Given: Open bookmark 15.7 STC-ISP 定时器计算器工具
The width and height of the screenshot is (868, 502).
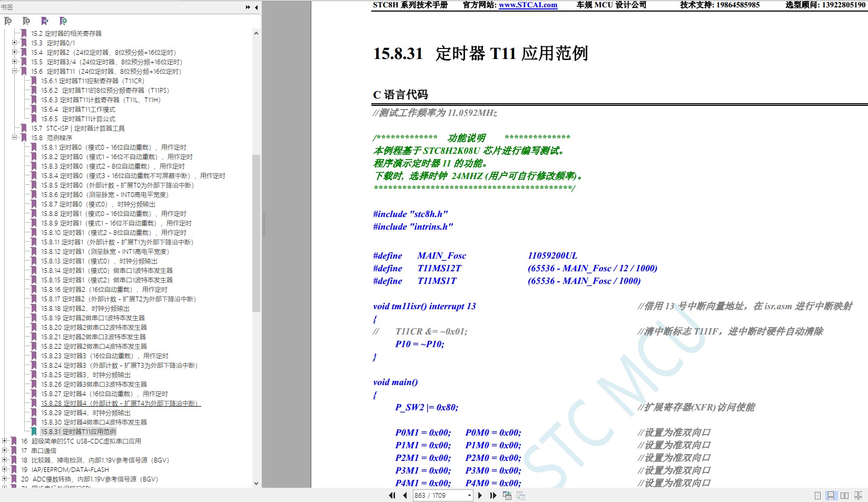Looking at the screenshot, I should pos(77,128).
